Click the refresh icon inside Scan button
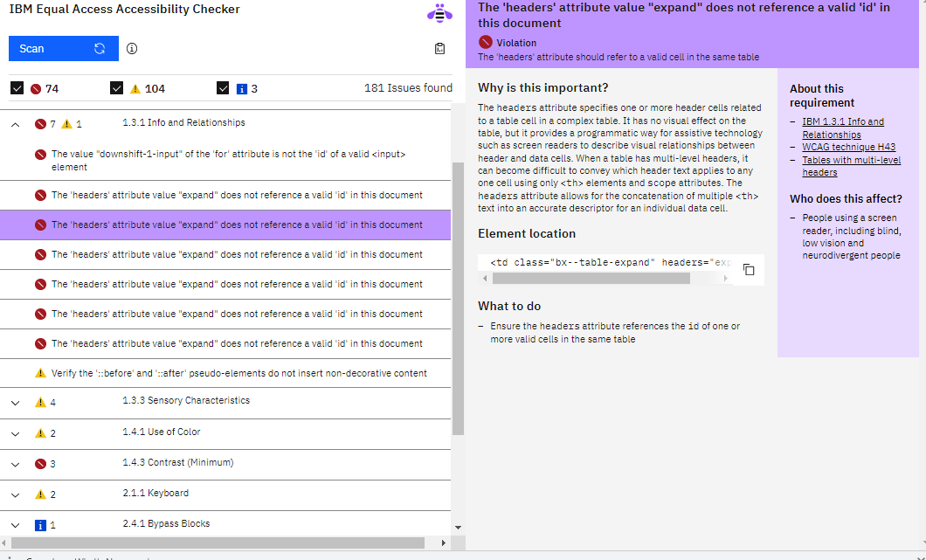Image resolution: width=926 pixels, height=560 pixels. click(100, 48)
